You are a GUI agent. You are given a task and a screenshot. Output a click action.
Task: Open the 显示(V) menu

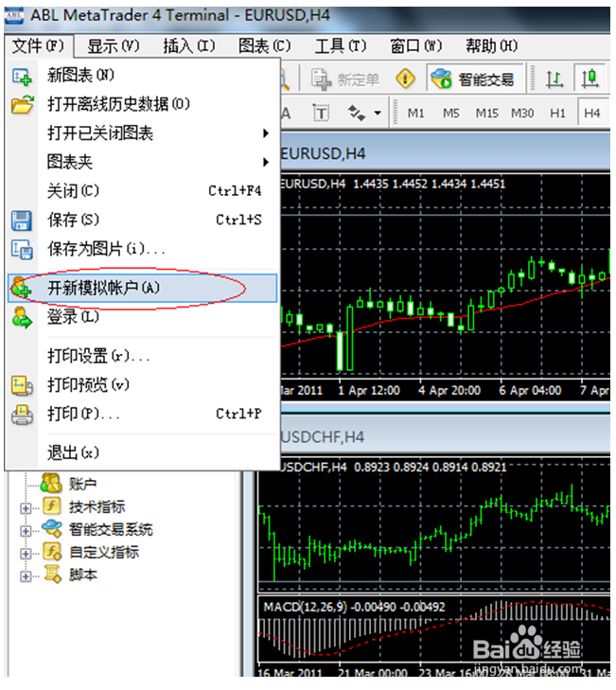click(x=114, y=45)
